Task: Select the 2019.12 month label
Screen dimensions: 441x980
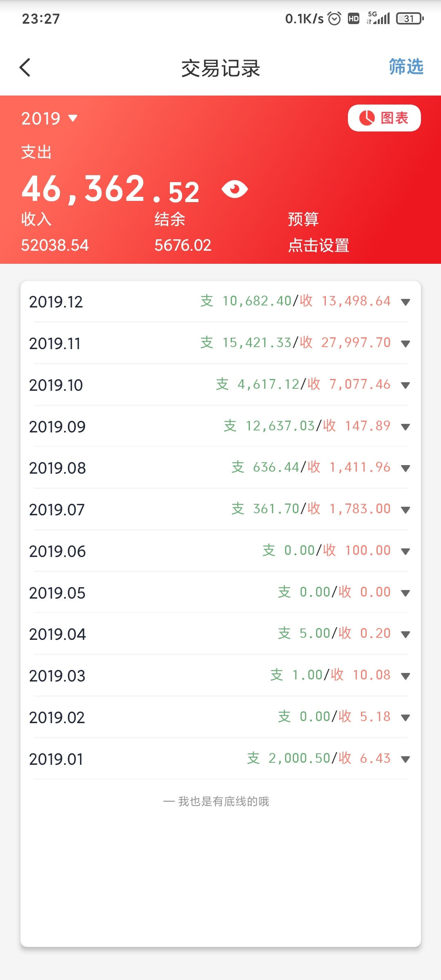Action: click(x=56, y=302)
